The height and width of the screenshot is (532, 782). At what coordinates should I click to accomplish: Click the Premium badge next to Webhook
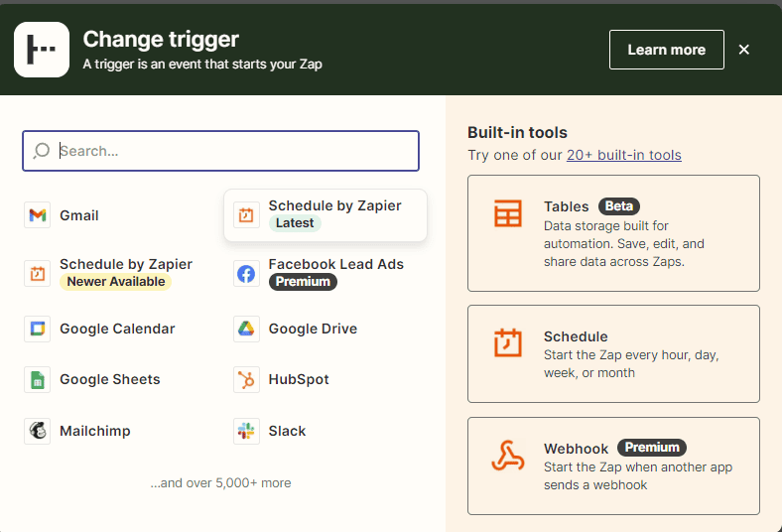point(652,448)
